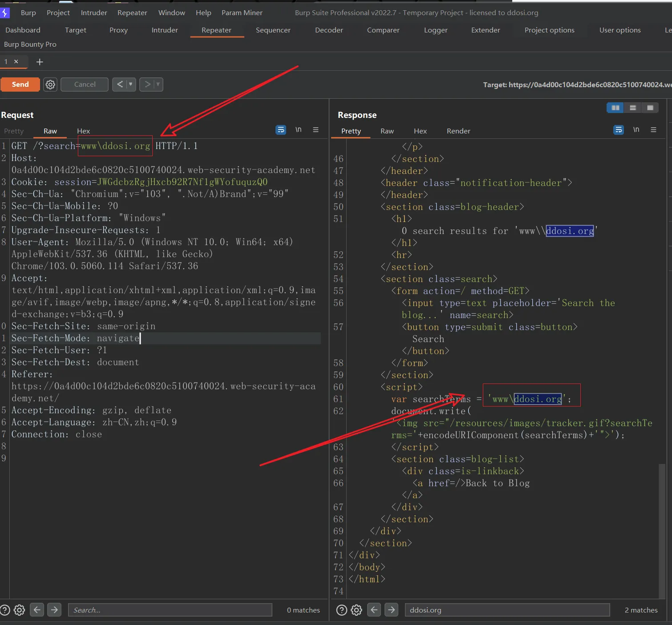The height and width of the screenshot is (625, 672).
Task: Toggle \n characters display in Response pane
Action: click(636, 130)
